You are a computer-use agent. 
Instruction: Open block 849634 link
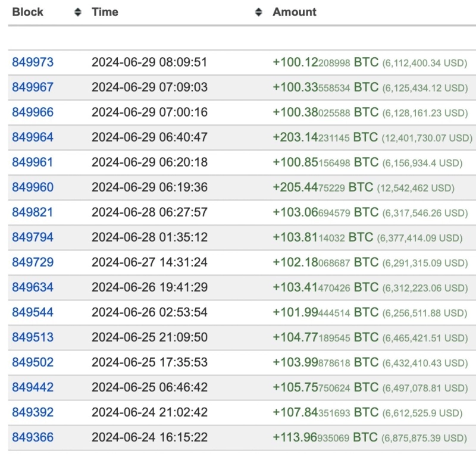(33, 287)
